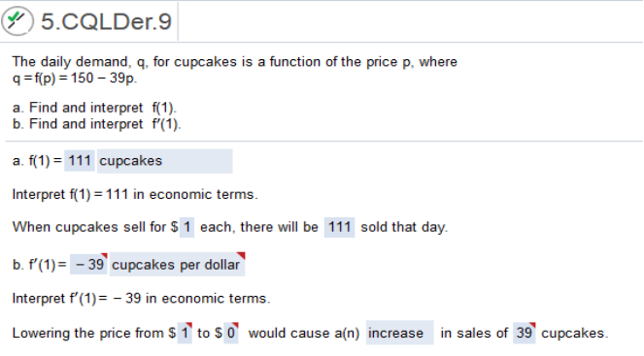Select the 111 sold that day field
The width and height of the screenshot is (644, 356).
[339, 227]
